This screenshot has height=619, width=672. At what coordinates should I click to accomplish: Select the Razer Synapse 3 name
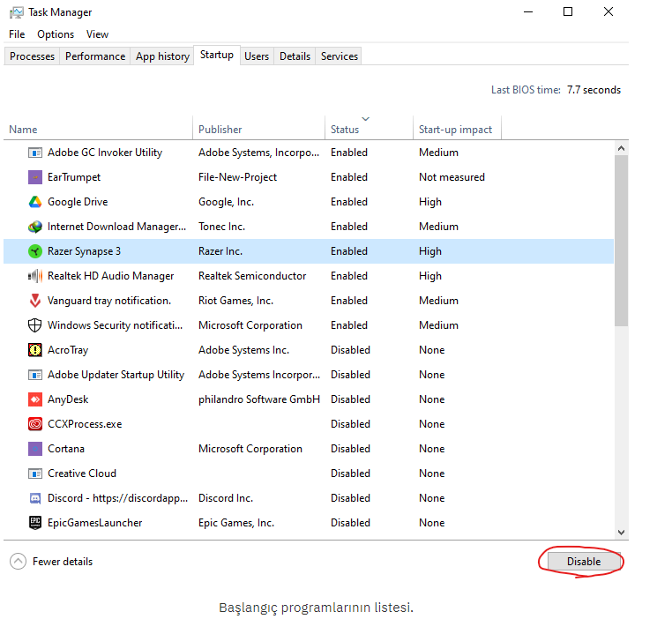(x=84, y=251)
